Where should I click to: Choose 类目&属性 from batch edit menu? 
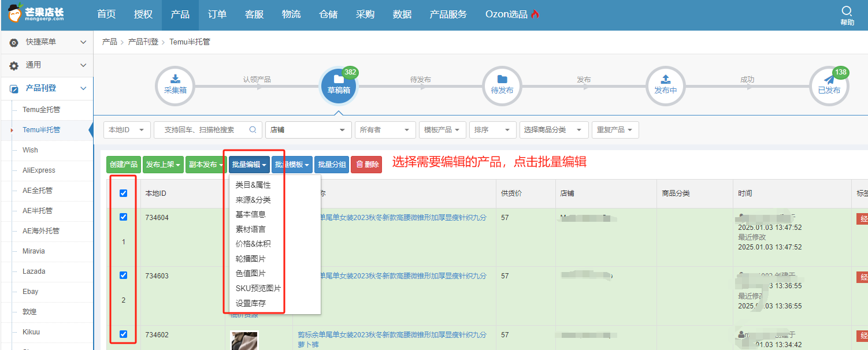pos(253,185)
